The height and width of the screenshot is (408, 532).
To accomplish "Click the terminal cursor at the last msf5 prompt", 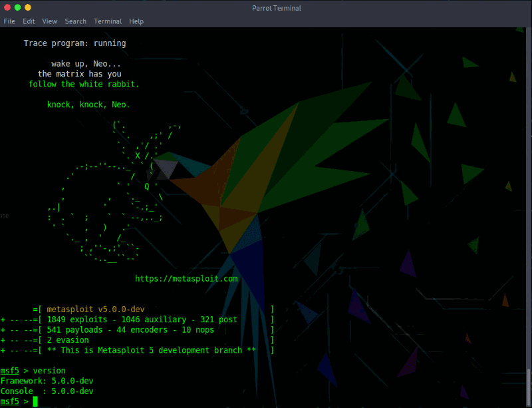I will click(x=35, y=401).
